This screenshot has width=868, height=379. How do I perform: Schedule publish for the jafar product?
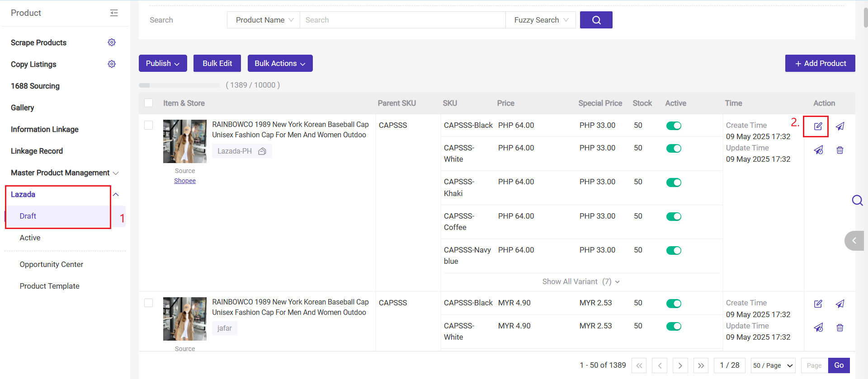tap(818, 328)
